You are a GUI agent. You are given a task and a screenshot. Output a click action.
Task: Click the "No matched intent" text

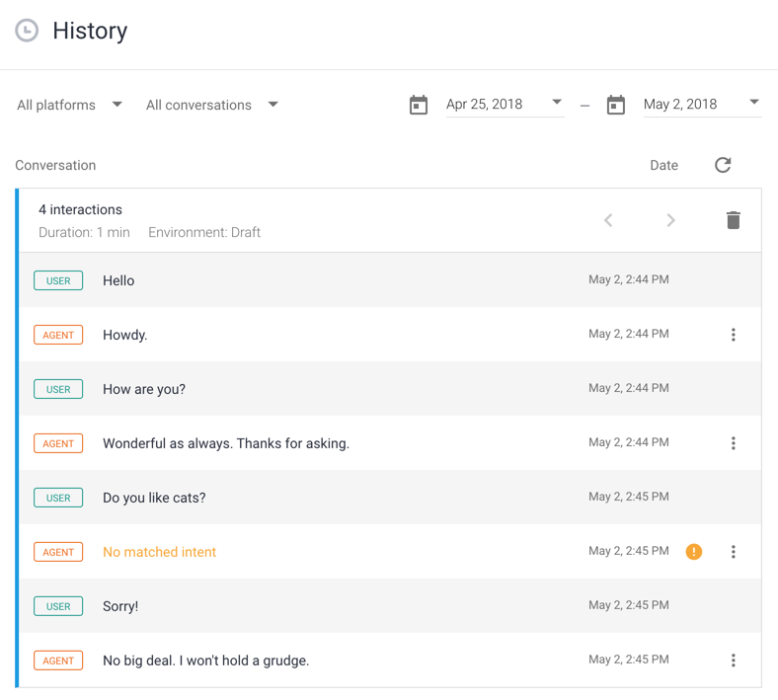pyautogui.click(x=159, y=552)
